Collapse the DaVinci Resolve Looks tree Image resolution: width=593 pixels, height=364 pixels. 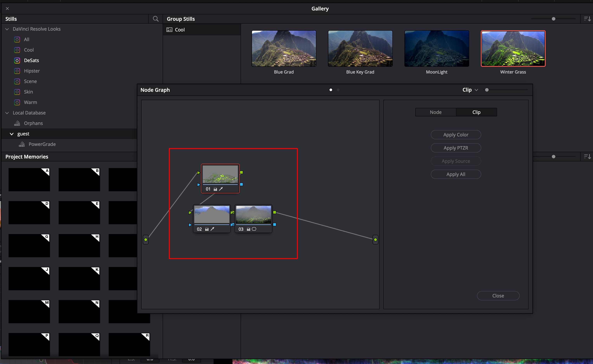tap(7, 29)
